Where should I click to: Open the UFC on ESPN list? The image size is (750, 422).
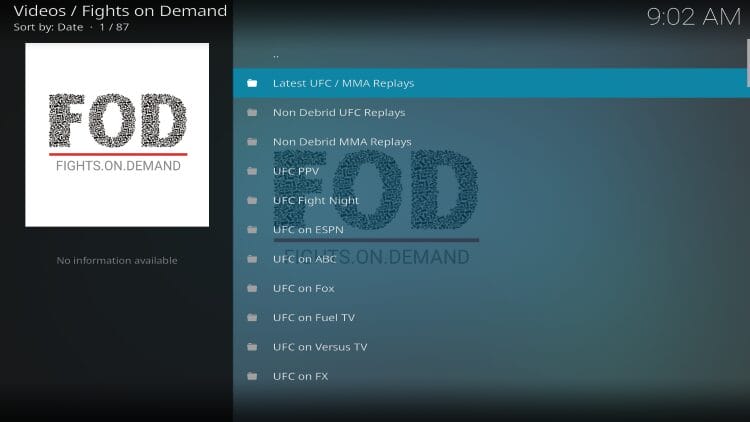(491, 230)
